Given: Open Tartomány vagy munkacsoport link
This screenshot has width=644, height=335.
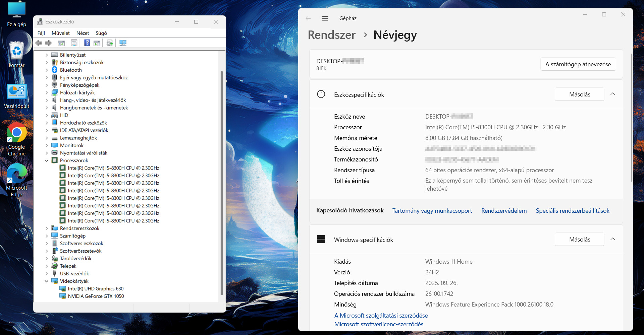Looking at the screenshot, I should click(432, 211).
